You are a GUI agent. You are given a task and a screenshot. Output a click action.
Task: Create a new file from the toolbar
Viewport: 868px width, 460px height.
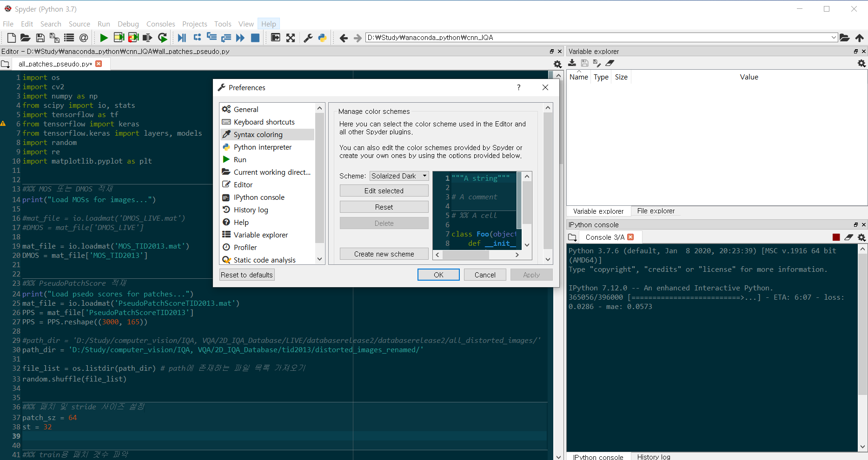pyautogui.click(x=12, y=38)
